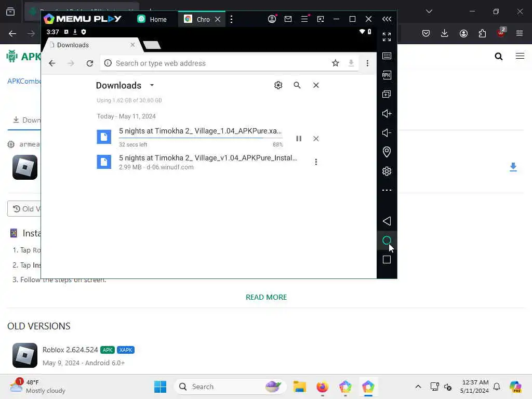Open Firefox extensions puzzle icon
The image size is (532, 399).
(482, 33)
